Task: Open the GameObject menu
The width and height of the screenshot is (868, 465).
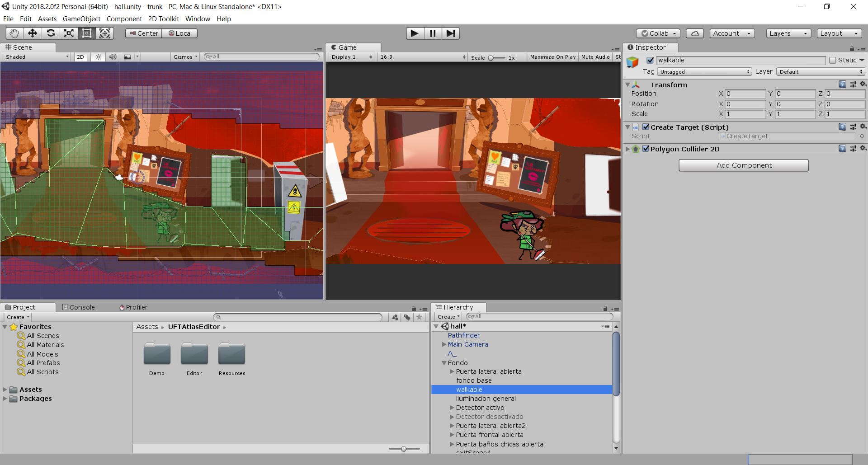Action: (x=81, y=19)
